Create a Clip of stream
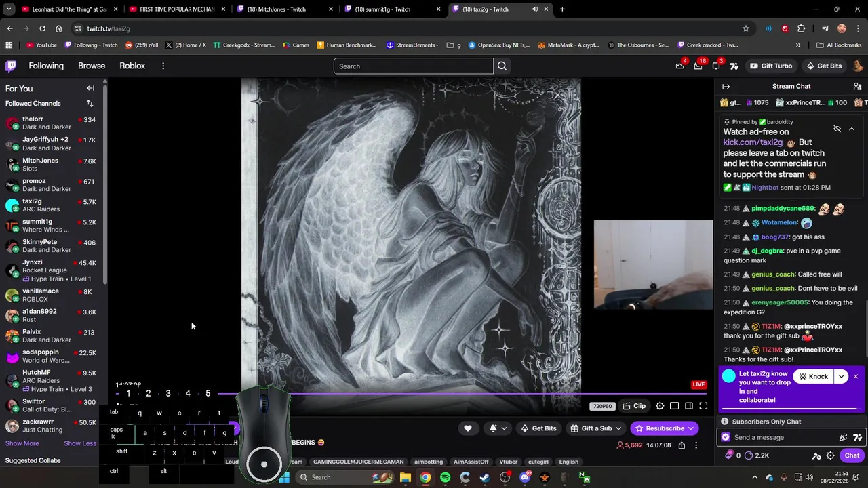The image size is (868, 488). click(x=634, y=406)
